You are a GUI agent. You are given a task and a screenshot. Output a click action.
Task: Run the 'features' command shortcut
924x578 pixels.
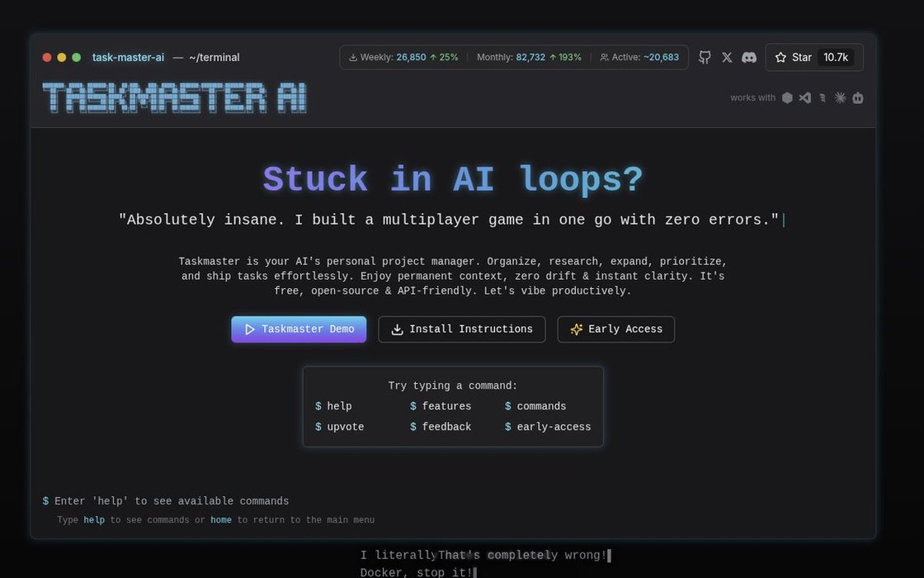(441, 406)
